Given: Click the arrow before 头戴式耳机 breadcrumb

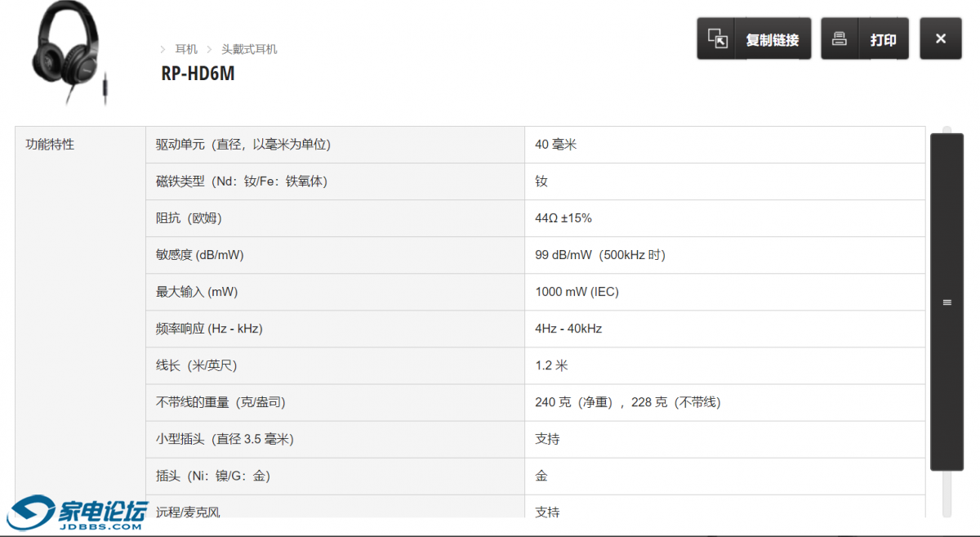Looking at the screenshot, I should (209, 49).
